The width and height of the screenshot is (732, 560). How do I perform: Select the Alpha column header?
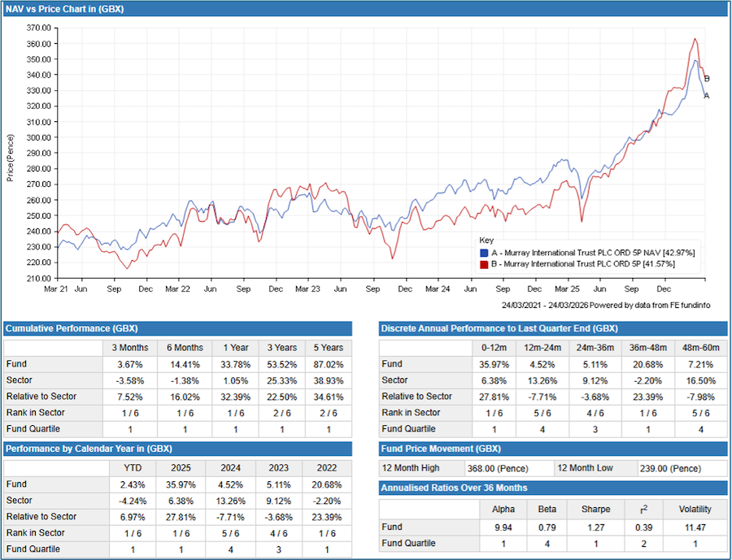click(x=503, y=509)
